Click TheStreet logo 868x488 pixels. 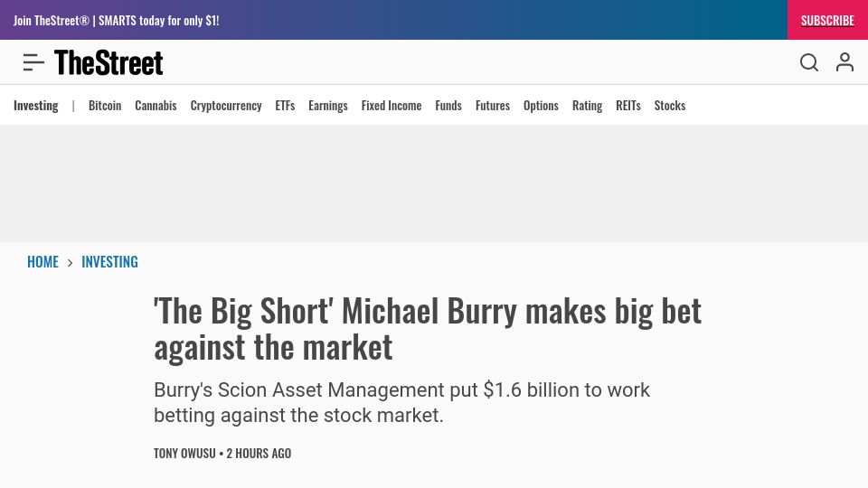pos(108,62)
